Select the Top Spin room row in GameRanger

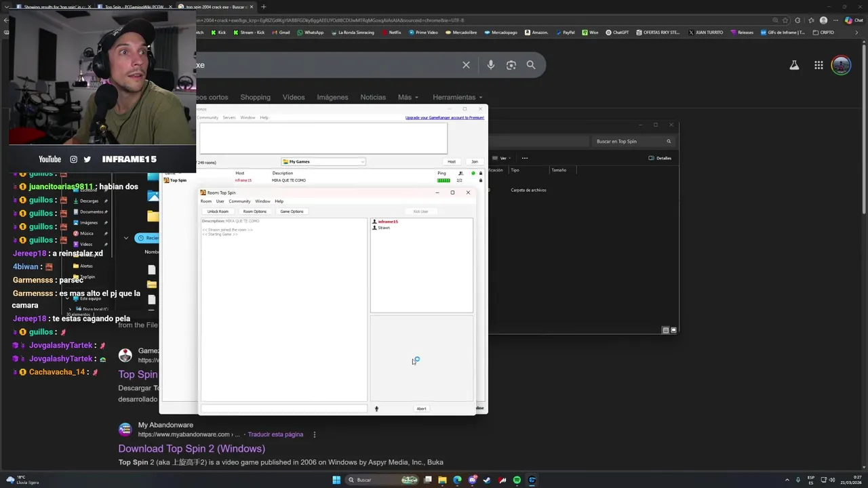(323, 180)
